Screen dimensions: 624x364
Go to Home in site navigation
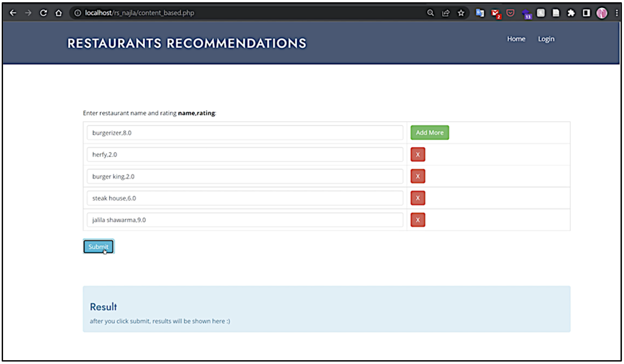(x=516, y=39)
